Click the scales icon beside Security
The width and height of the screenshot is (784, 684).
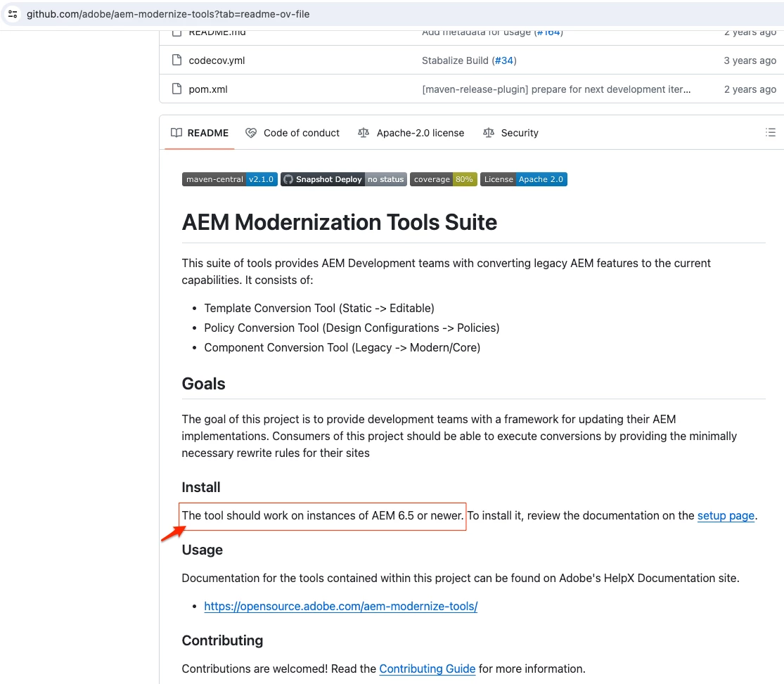489,132
